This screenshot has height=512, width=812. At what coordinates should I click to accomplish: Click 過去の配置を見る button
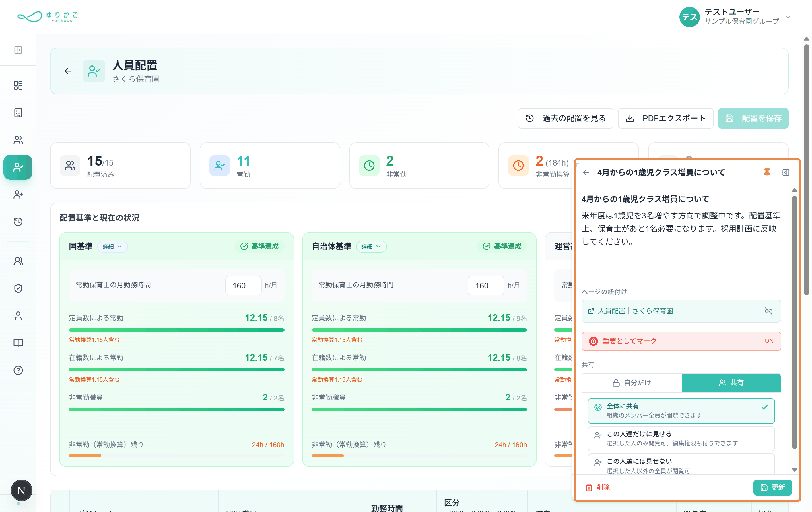tap(566, 118)
